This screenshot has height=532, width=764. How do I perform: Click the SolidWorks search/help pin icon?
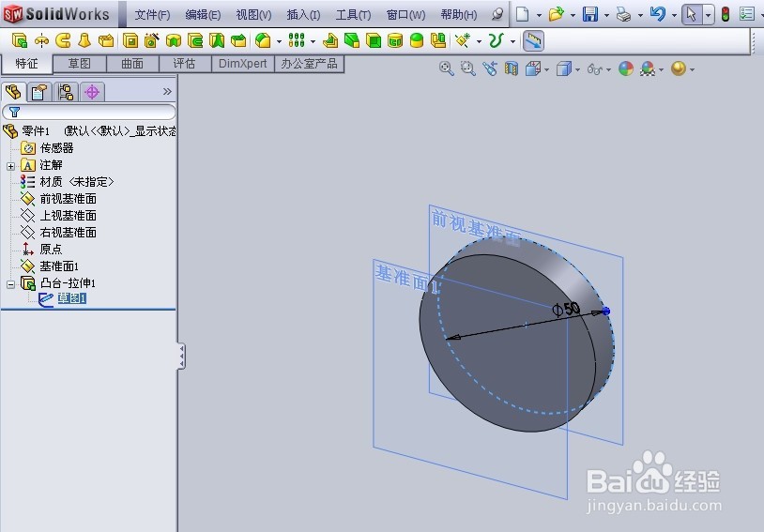[x=497, y=14]
